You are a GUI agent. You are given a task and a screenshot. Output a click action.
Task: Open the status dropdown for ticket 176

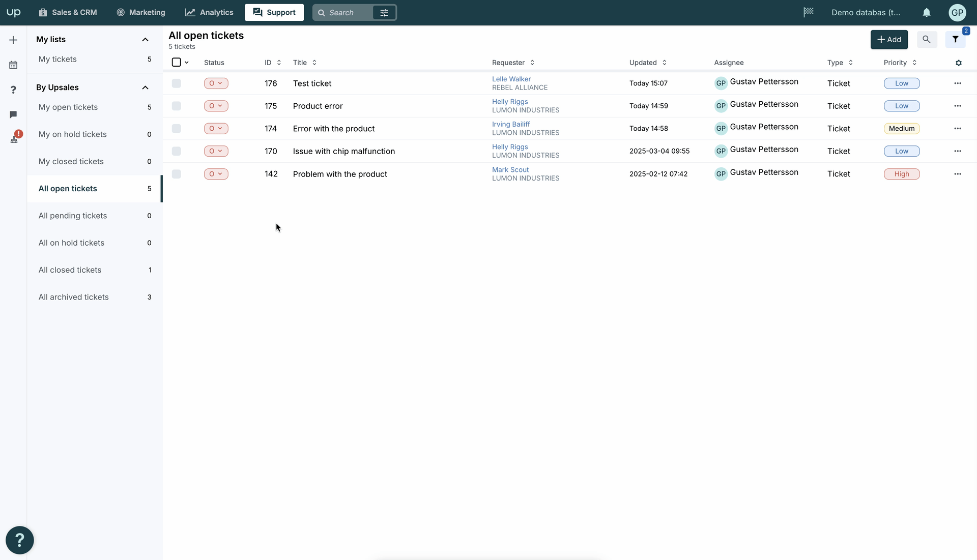216,83
